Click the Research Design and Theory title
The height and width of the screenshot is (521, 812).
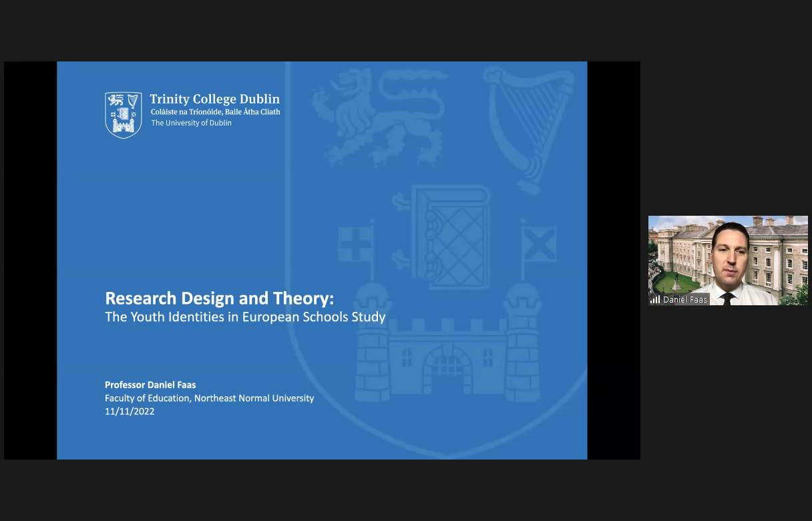[219, 298]
